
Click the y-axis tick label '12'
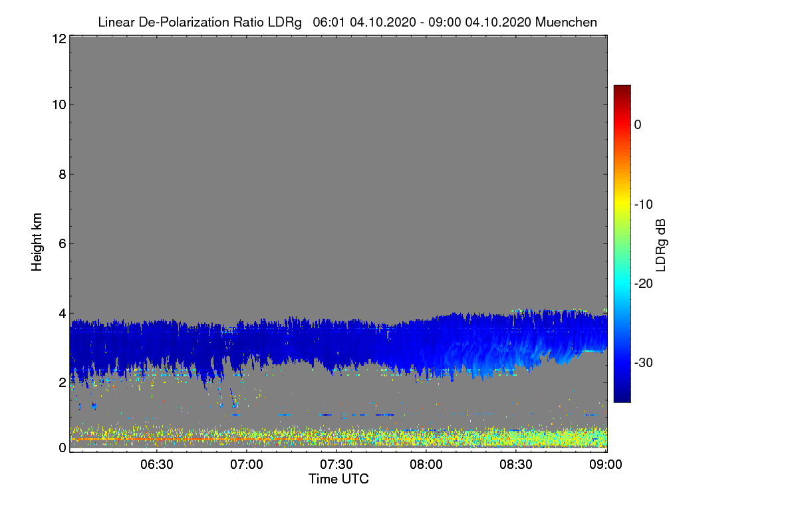pos(58,39)
